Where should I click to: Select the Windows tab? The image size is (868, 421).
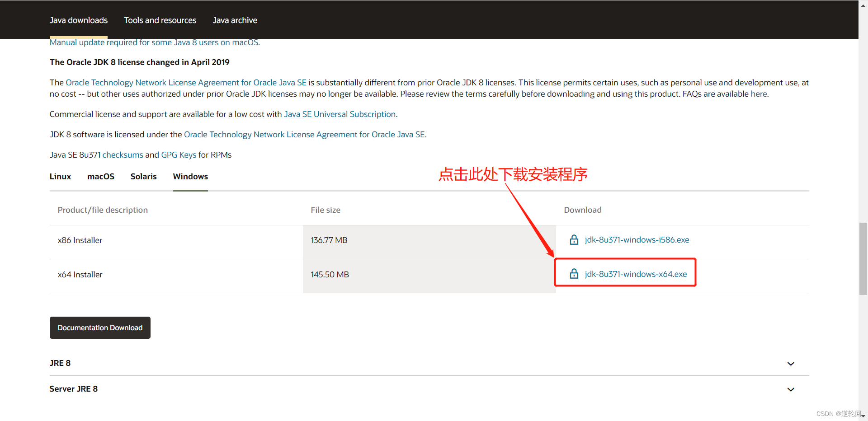click(190, 177)
